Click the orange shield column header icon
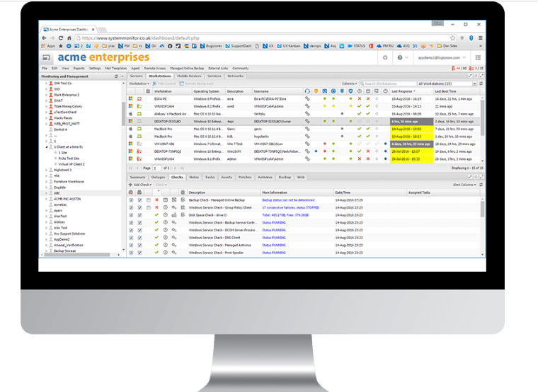This screenshot has width=538, height=392. tap(316, 91)
